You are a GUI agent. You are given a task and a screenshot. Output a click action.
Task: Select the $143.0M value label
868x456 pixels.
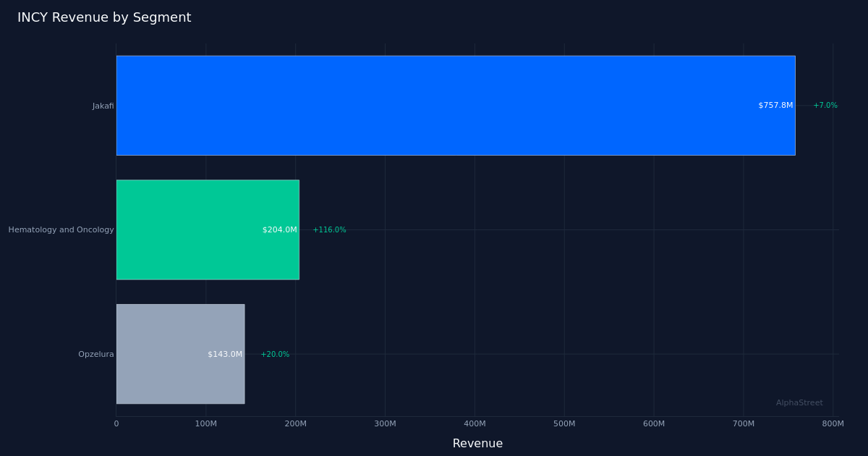(226, 354)
